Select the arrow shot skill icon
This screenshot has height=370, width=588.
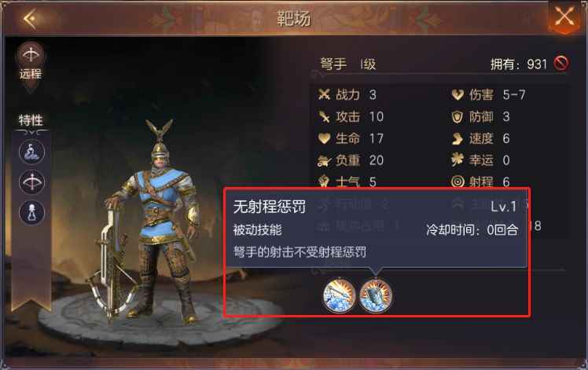click(x=339, y=295)
